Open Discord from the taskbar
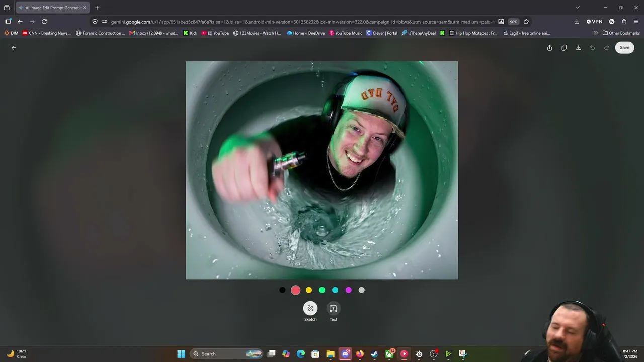Image resolution: width=644 pixels, height=362 pixels. pyautogui.click(x=345, y=354)
